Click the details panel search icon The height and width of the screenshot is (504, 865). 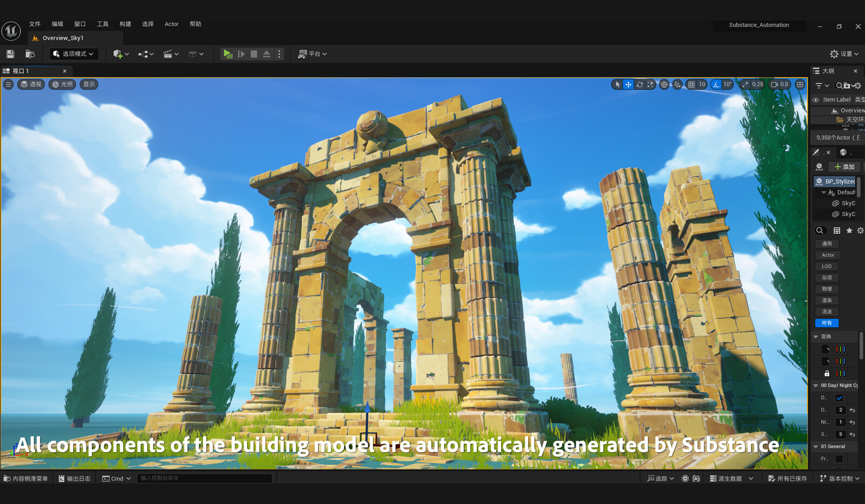pos(820,231)
